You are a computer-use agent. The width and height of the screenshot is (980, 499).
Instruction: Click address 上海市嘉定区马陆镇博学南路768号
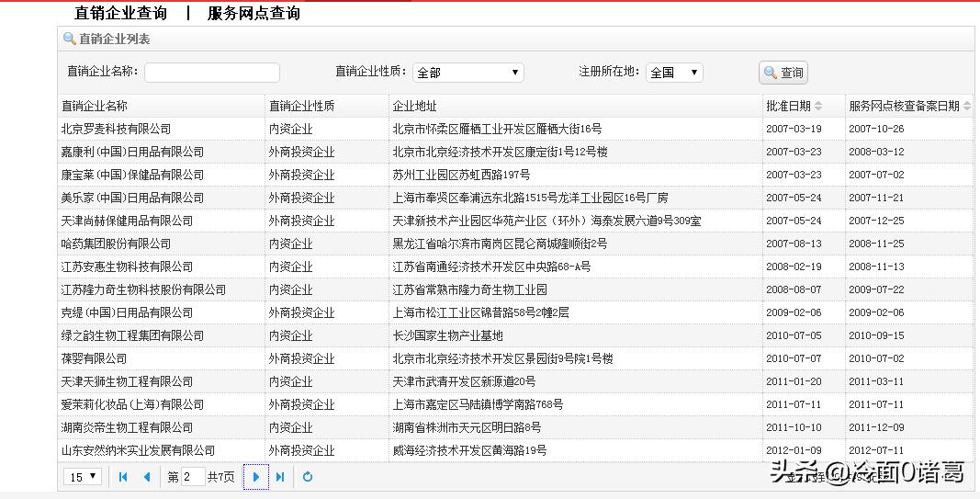(478, 404)
